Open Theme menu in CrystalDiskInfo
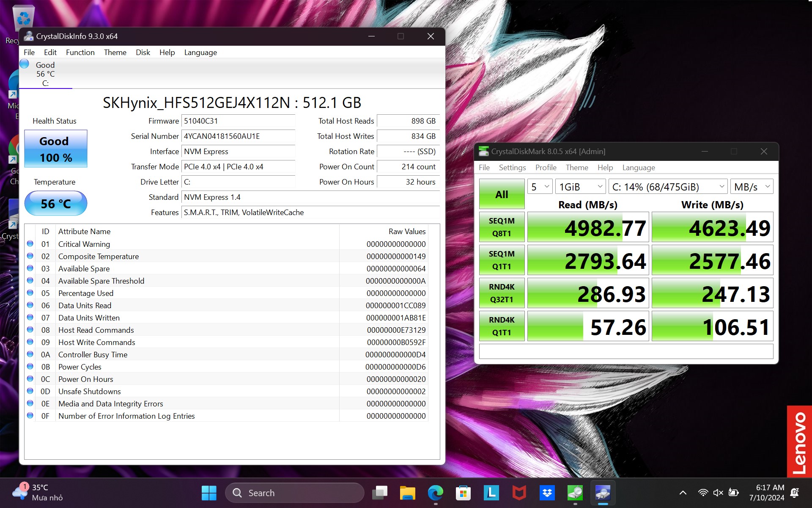 click(x=115, y=52)
